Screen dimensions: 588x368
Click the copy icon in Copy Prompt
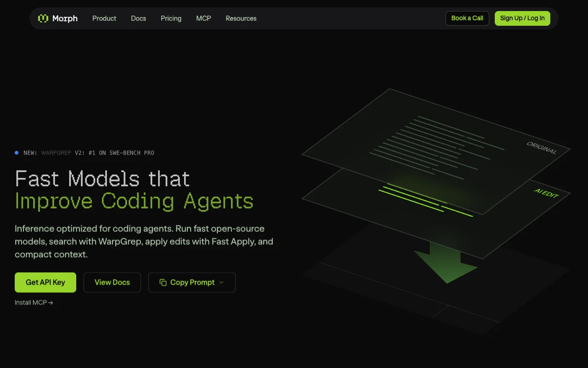tap(163, 282)
